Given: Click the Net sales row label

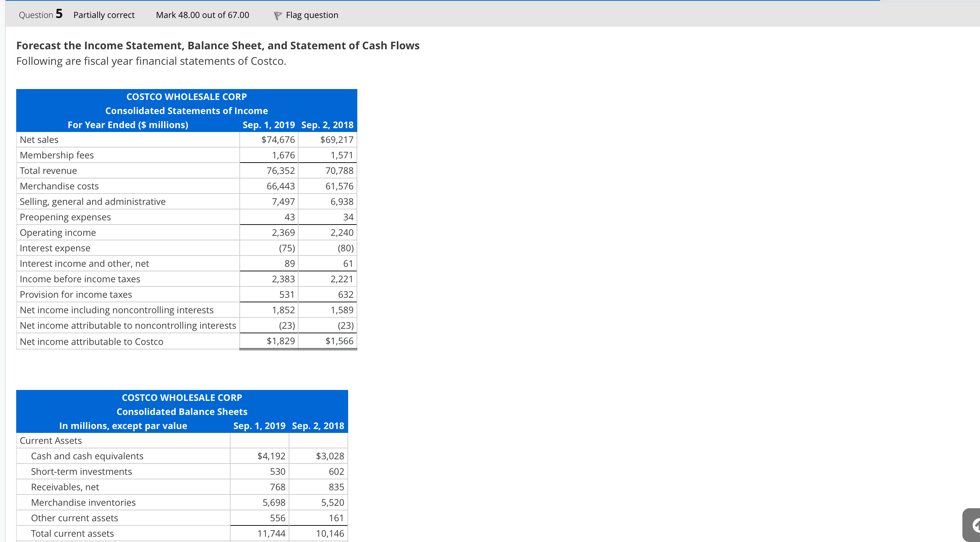Looking at the screenshot, I should click(39, 140).
